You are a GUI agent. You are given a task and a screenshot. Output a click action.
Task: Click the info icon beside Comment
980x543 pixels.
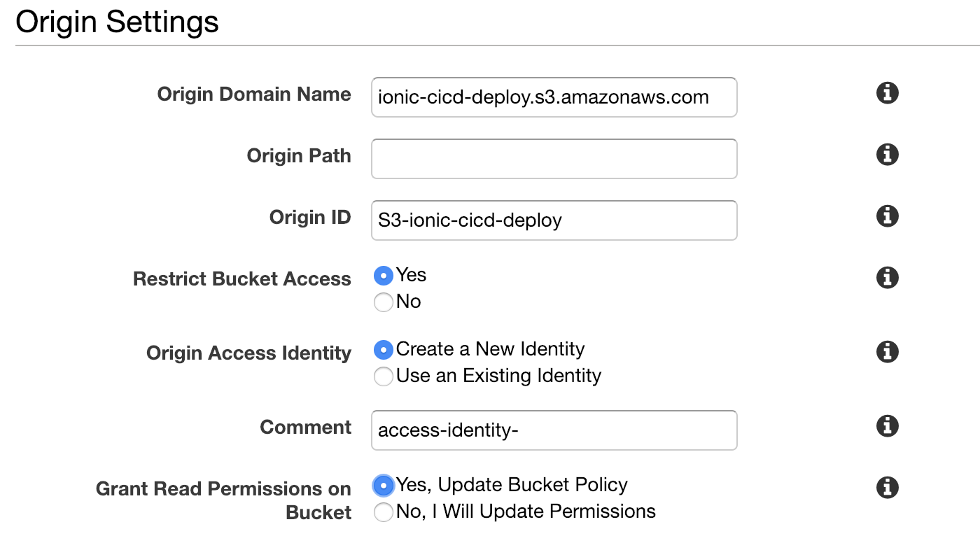[887, 426]
